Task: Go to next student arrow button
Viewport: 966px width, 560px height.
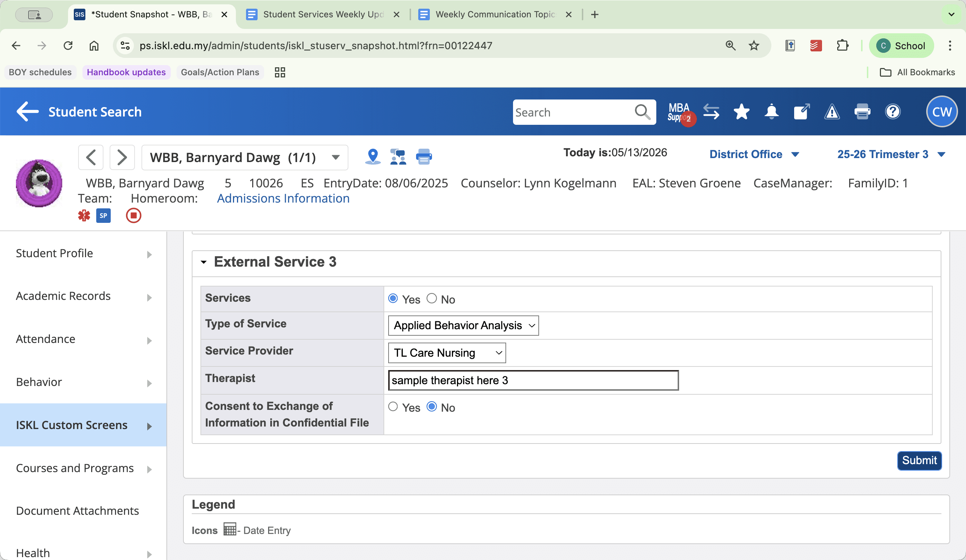Action: pyautogui.click(x=122, y=157)
